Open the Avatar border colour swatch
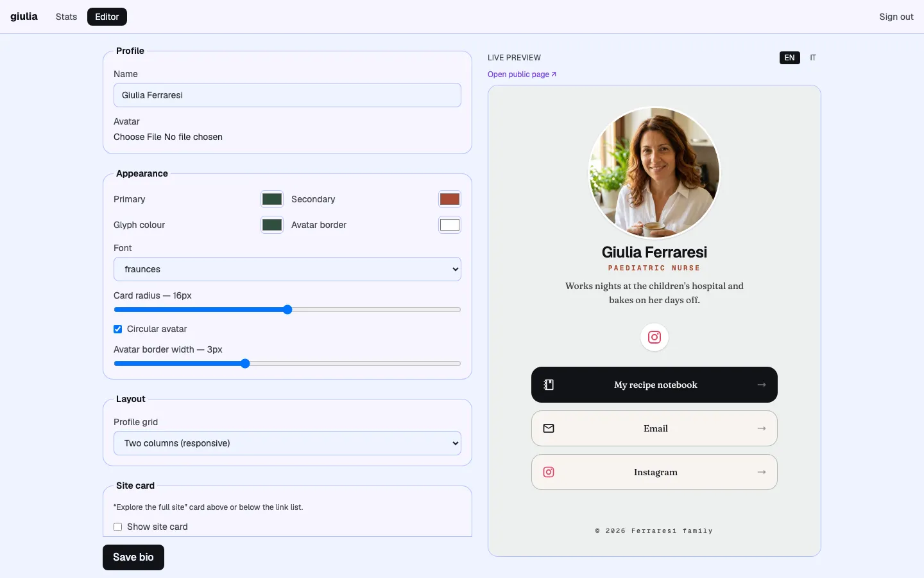924x578 pixels. (450, 225)
